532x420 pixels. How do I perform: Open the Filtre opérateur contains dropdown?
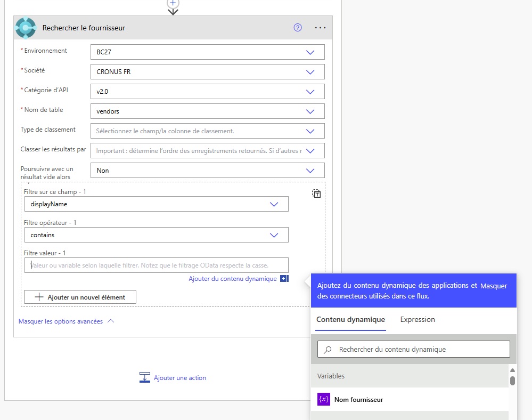pyautogui.click(x=274, y=235)
